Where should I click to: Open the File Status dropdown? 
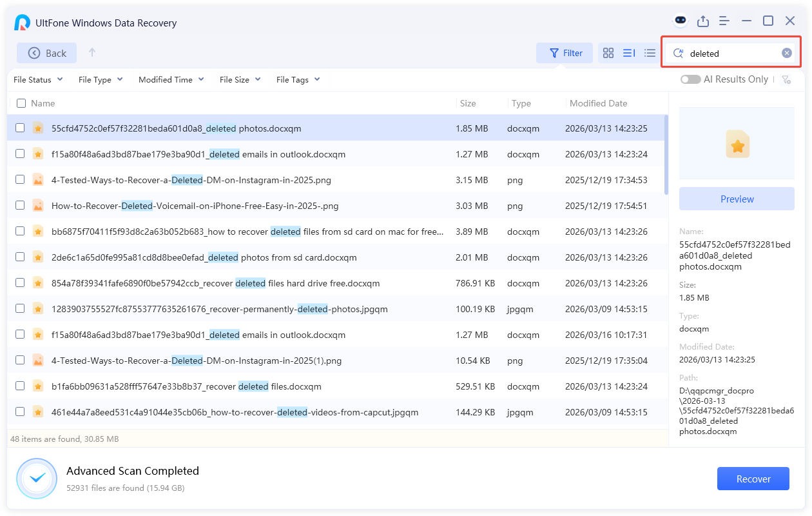[x=37, y=79]
